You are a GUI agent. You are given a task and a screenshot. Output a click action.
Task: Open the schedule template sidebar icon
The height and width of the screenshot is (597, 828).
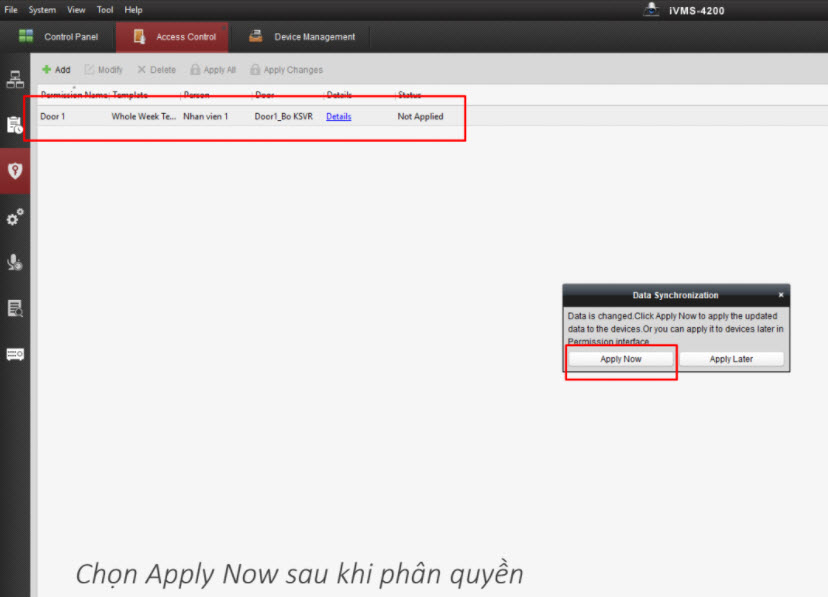click(x=15, y=125)
